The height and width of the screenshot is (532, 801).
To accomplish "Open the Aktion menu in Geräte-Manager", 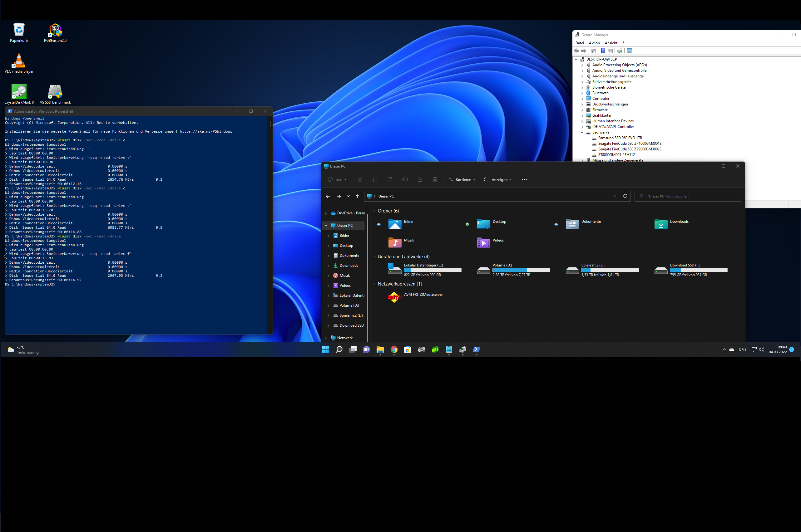I will tap(594, 43).
